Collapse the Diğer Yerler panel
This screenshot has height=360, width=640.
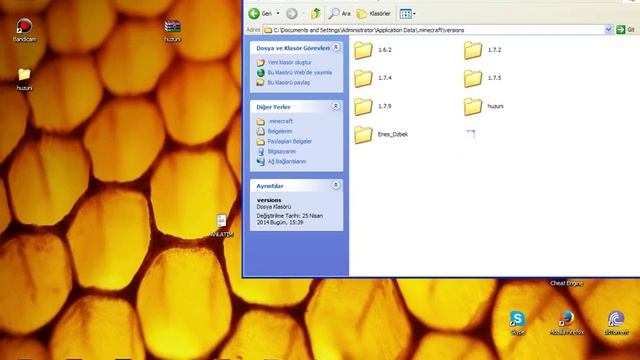pos(336,106)
